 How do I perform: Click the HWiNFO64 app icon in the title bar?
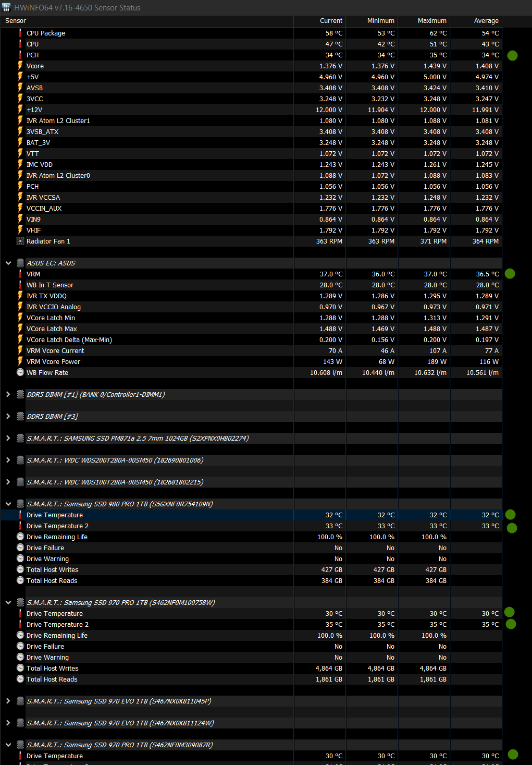(6, 7)
